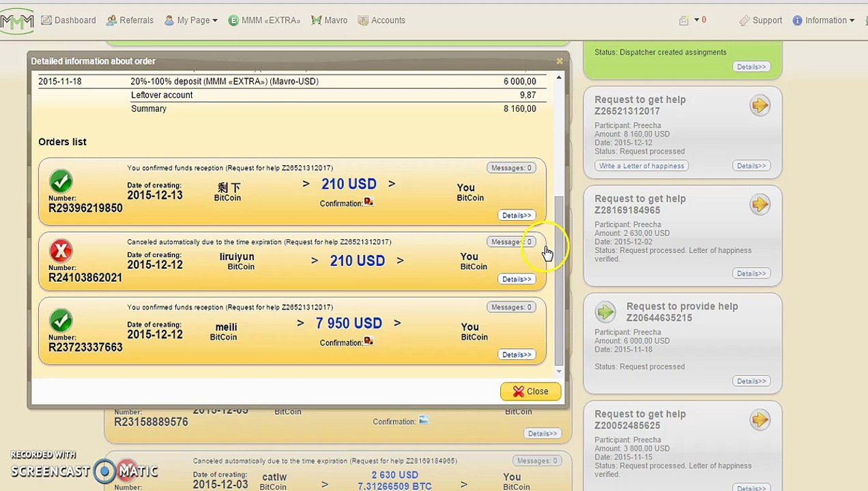Open Details for order R24103862021
Image resolution: width=868 pixels, height=491 pixels.
(517, 280)
